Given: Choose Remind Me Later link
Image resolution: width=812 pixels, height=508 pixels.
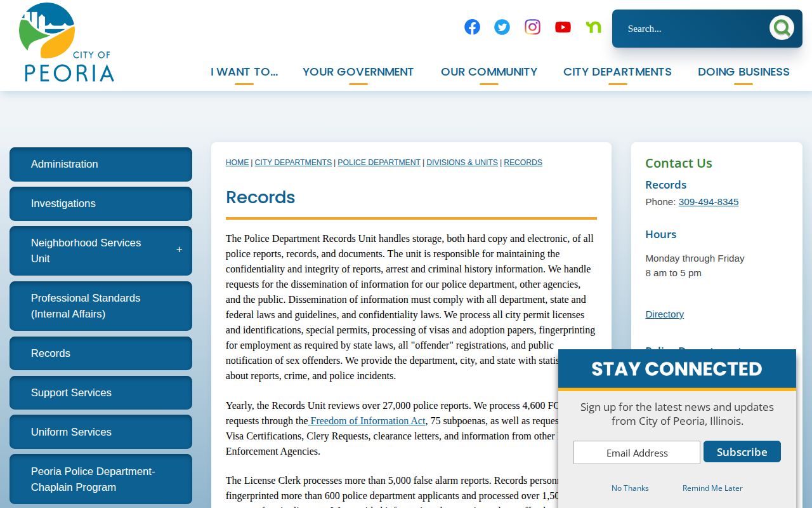Looking at the screenshot, I should click(712, 488).
